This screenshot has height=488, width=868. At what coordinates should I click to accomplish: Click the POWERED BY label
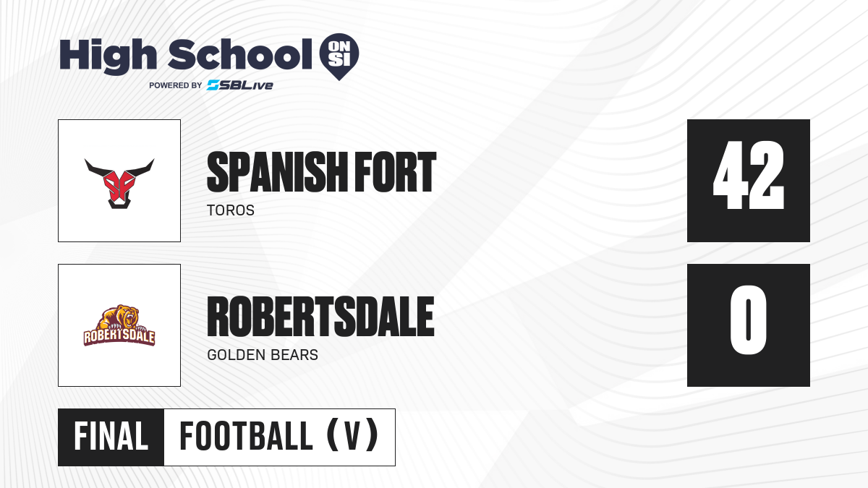click(x=176, y=85)
